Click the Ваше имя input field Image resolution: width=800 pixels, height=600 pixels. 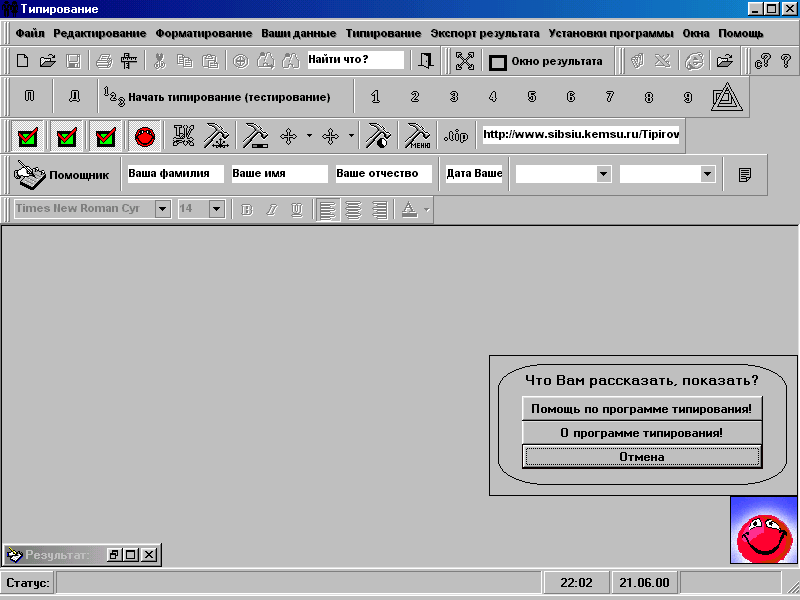tap(279, 173)
